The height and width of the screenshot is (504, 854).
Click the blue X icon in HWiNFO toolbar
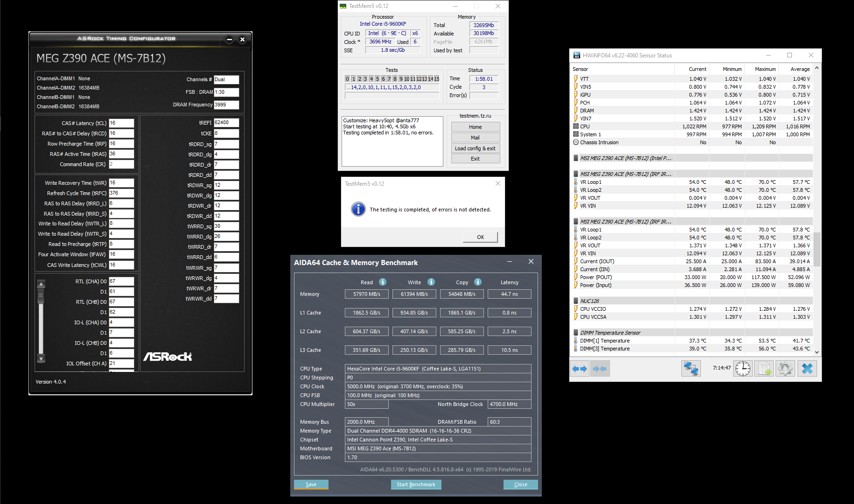pos(807,369)
